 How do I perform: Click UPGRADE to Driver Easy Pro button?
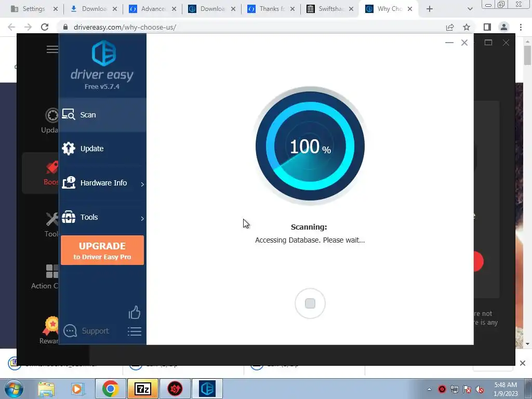102,250
